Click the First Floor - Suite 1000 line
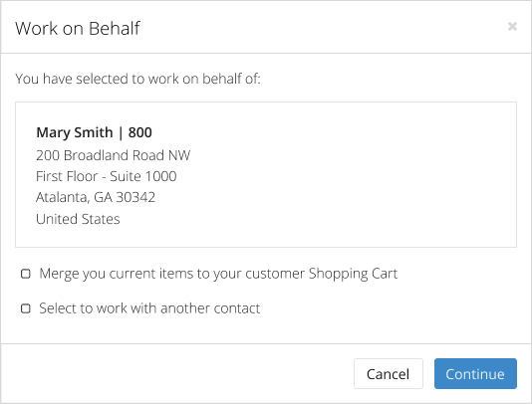Screen dimensions: 532x404 click(x=107, y=176)
